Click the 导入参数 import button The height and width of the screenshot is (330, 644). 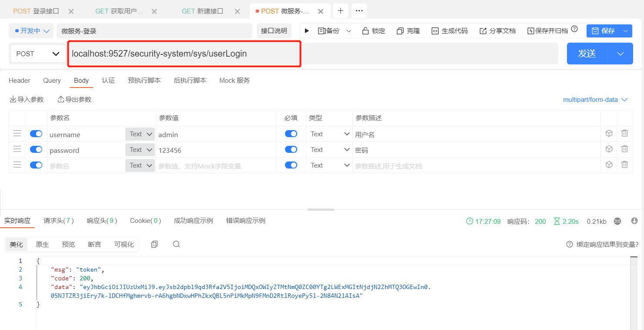[27, 100]
